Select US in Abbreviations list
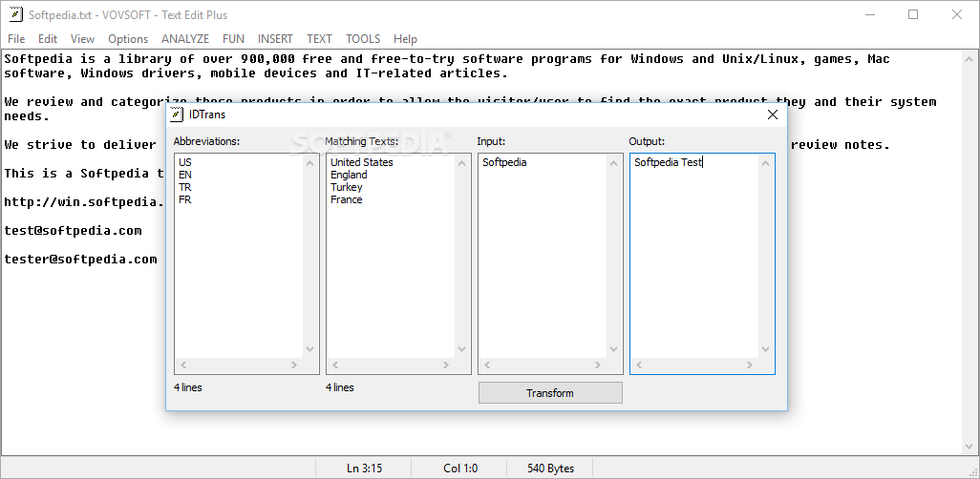The height and width of the screenshot is (479, 980). tap(185, 162)
